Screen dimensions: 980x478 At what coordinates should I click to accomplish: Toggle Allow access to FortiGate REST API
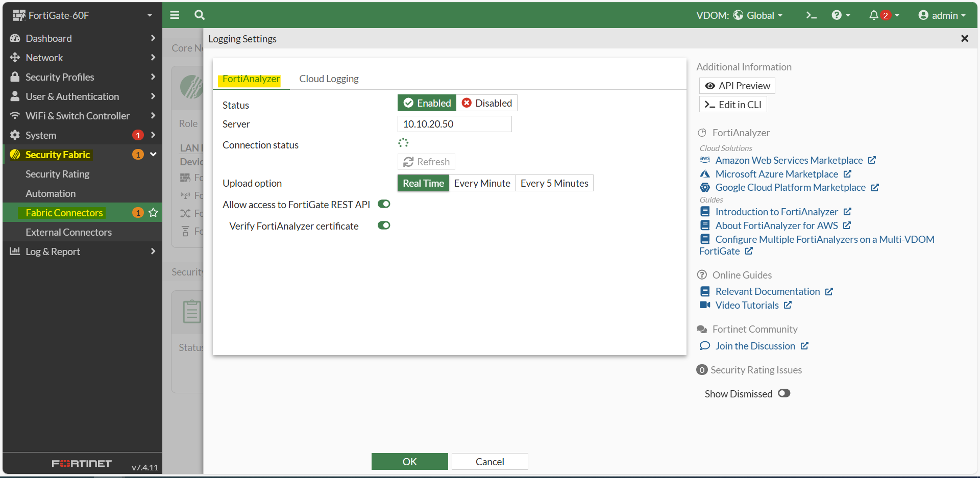tap(384, 204)
